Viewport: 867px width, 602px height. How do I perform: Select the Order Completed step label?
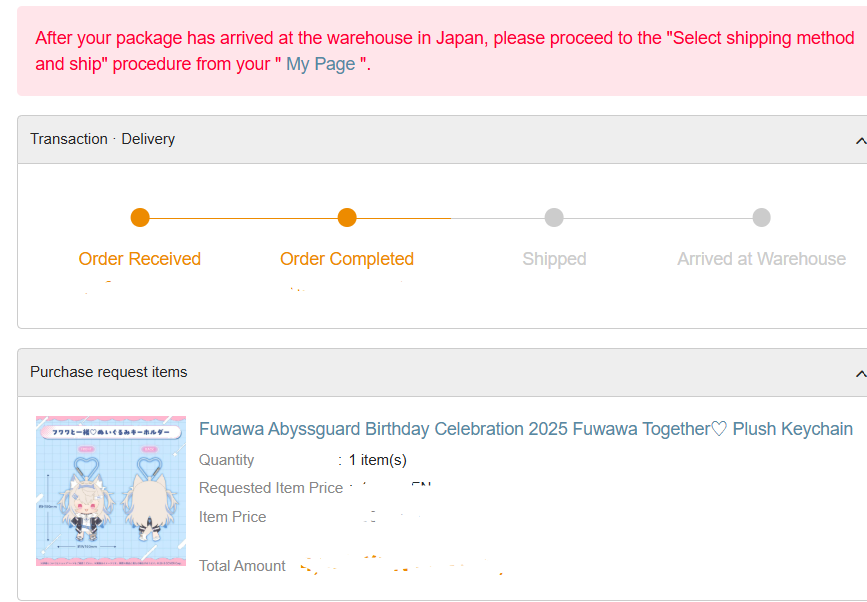point(347,259)
